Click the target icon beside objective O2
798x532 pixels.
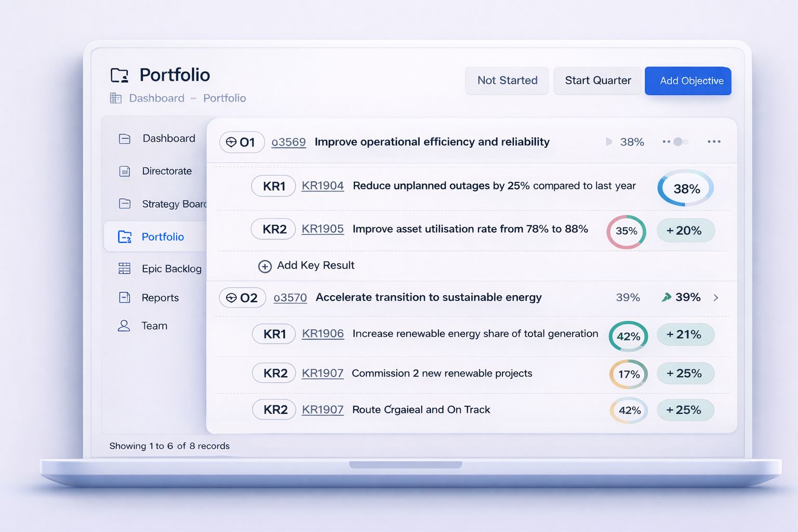(x=231, y=297)
